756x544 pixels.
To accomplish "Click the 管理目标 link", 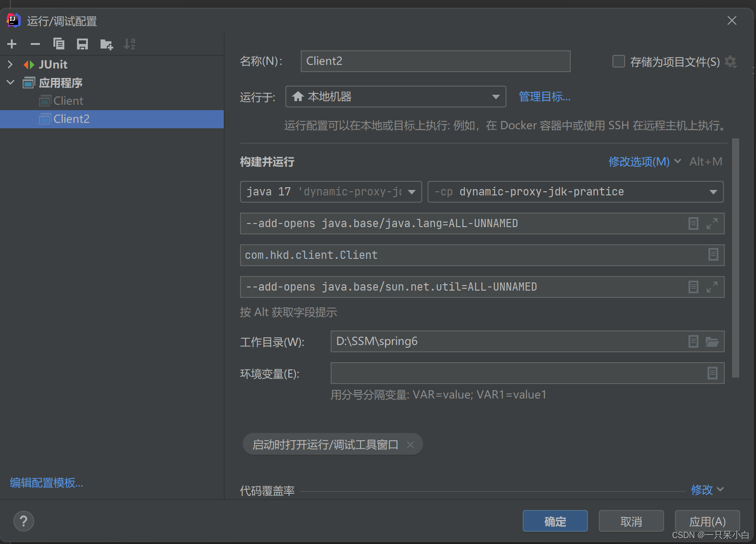I will click(544, 97).
